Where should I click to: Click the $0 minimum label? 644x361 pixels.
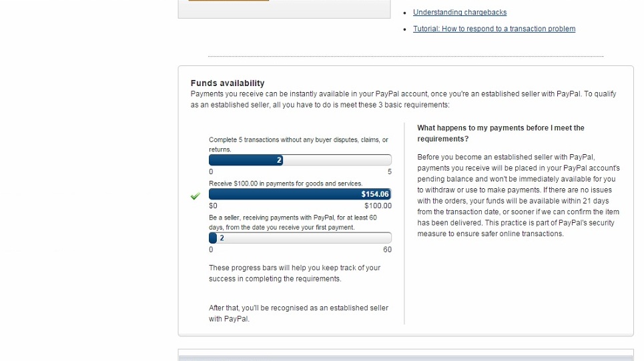pyautogui.click(x=213, y=206)
